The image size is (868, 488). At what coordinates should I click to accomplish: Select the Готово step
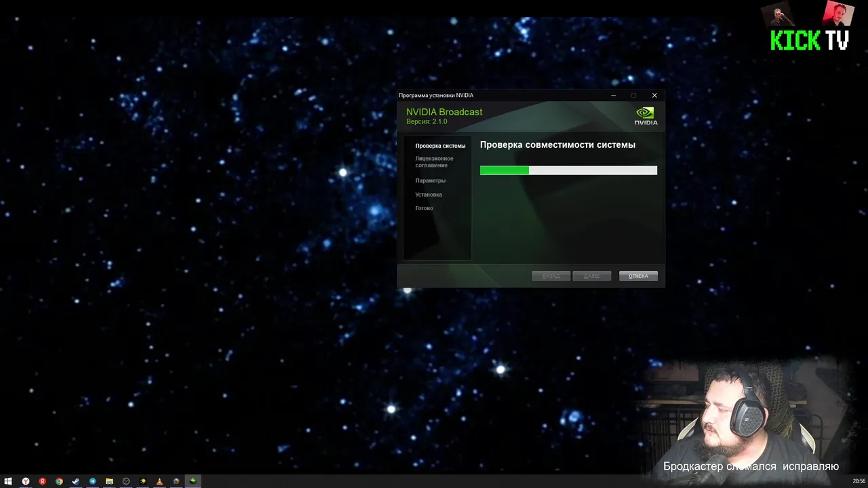pyautogui.click(x=424, y=208)
